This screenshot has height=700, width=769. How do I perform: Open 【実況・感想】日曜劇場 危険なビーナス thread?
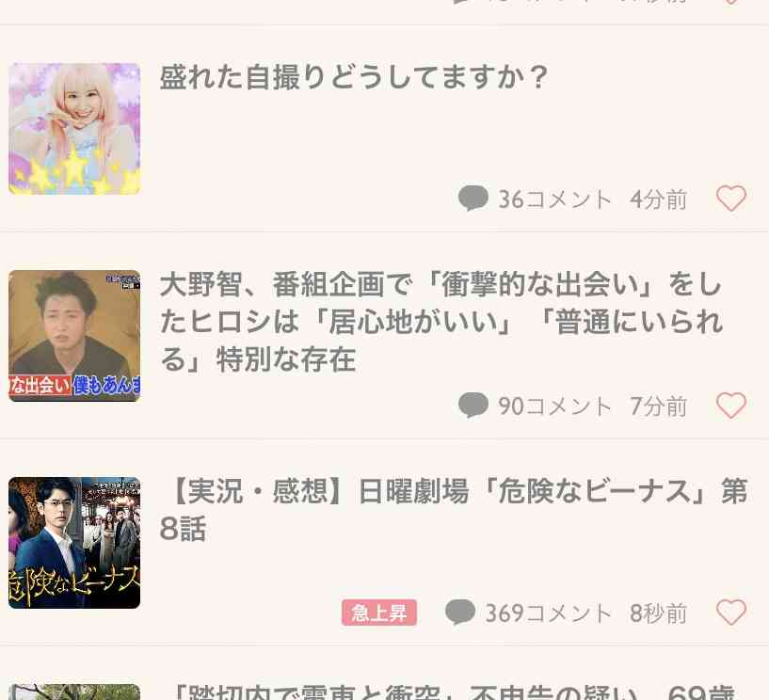[454, 510]
